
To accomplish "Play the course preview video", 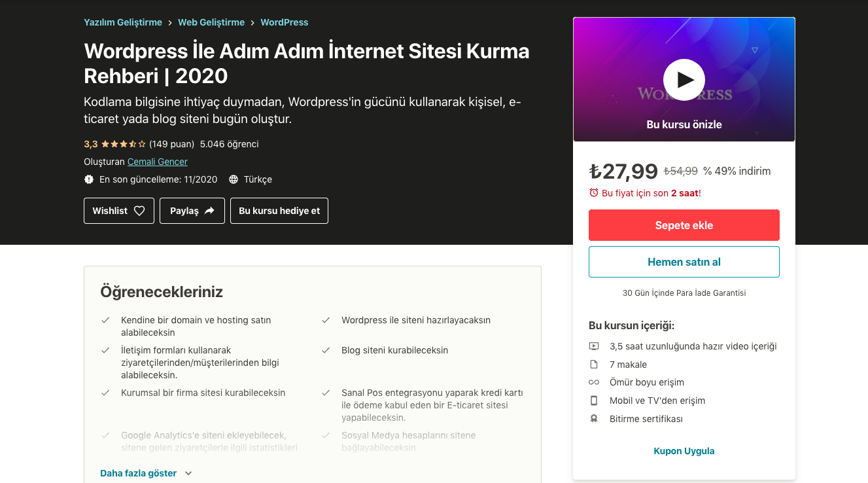I will pyautogui.click(x=684, y=80).
